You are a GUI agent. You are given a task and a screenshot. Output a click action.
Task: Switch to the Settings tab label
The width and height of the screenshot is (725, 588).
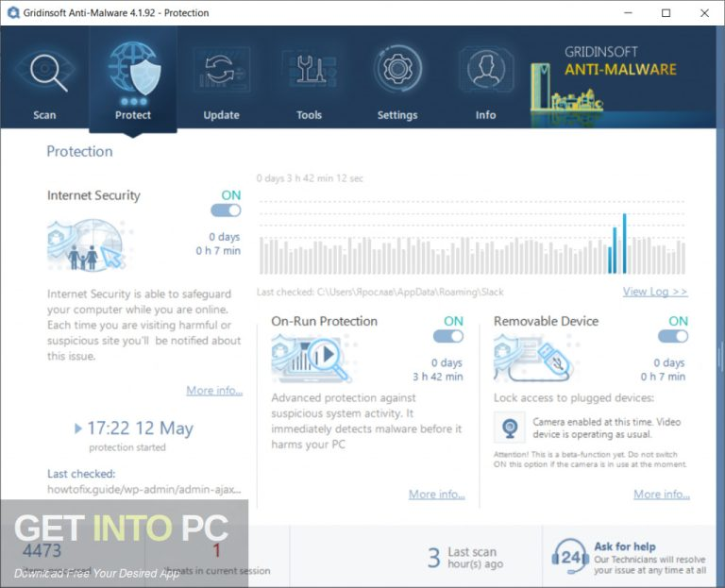[x=397, y=115]
